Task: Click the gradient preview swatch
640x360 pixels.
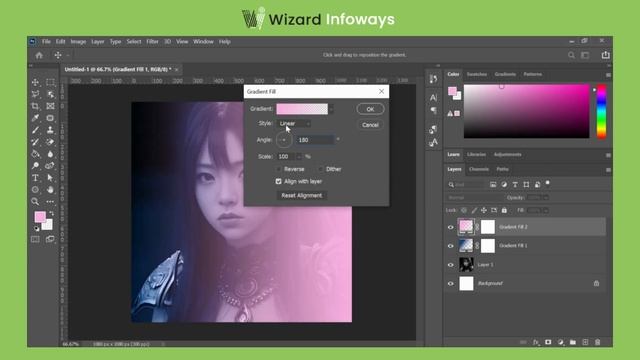Action: coord(302,109)
